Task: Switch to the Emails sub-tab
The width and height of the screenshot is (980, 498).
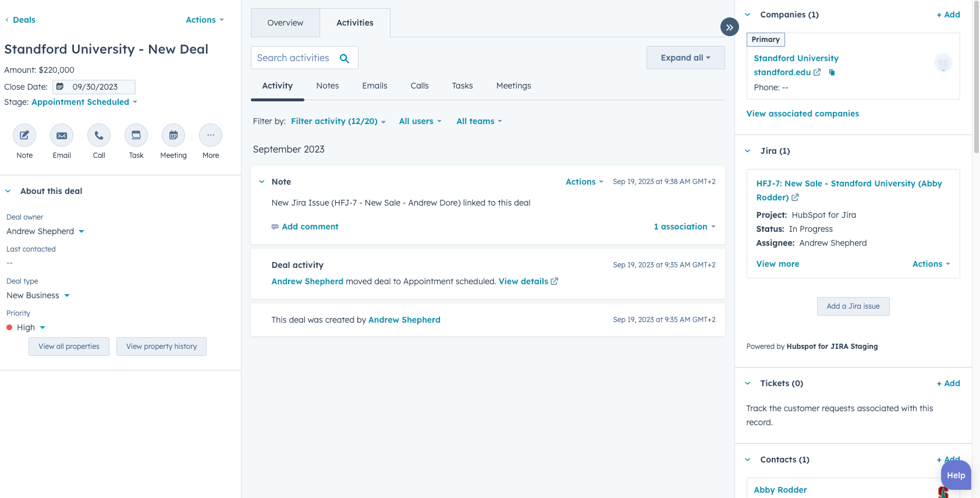Action: point(375,86)
